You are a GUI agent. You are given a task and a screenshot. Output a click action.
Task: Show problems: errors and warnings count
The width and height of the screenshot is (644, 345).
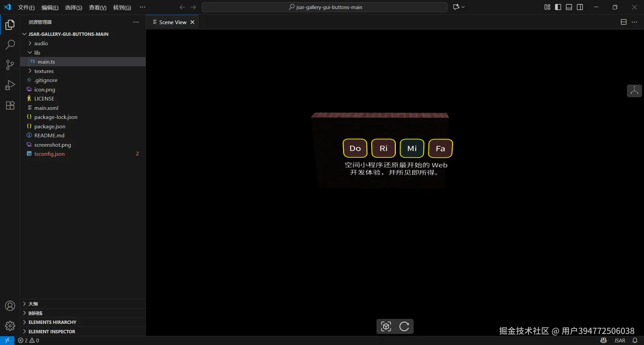click(x=29, y=340)
